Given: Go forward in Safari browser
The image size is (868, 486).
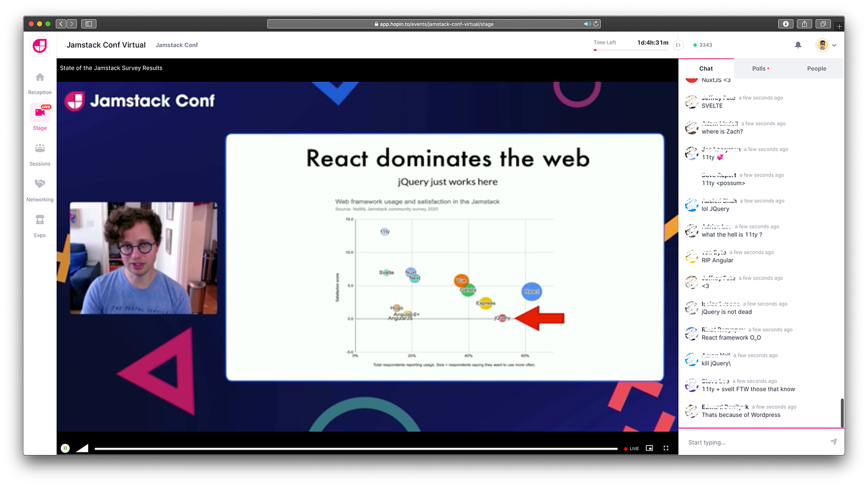Looking at the screenshot, I should click(72, 24).
